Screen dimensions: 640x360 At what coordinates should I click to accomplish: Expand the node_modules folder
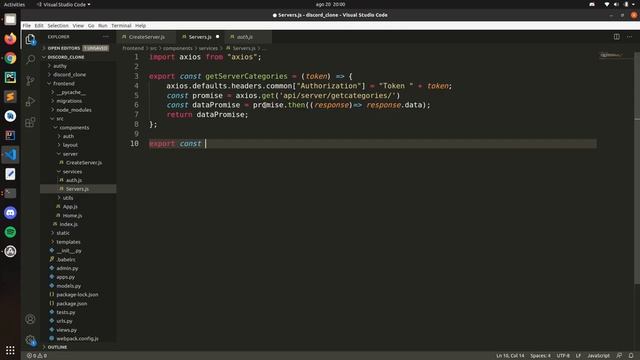pyautogui.click(x=74, y=110)
